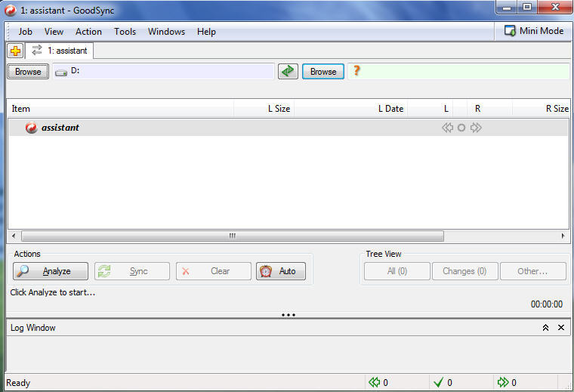
Task: Click the R Size column header
Action: point(541,109)
